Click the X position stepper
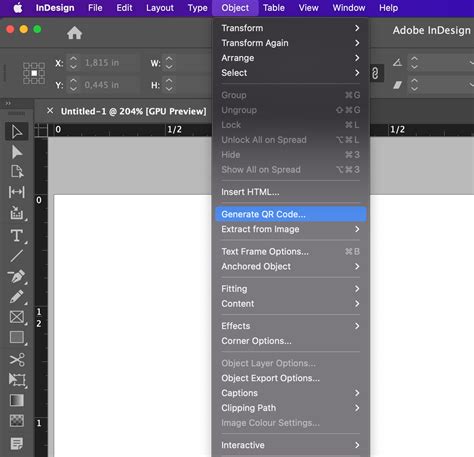 pyautogui.click(x=73, y=63)
